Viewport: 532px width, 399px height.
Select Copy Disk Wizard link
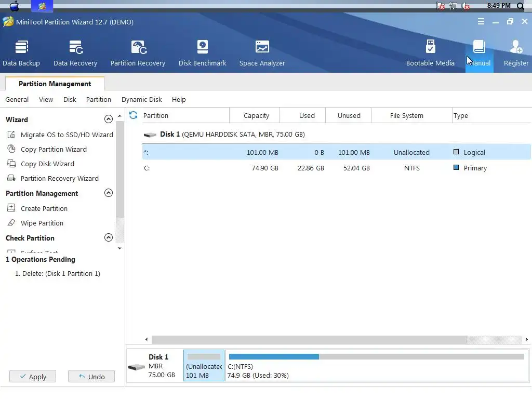click(47, 164)
